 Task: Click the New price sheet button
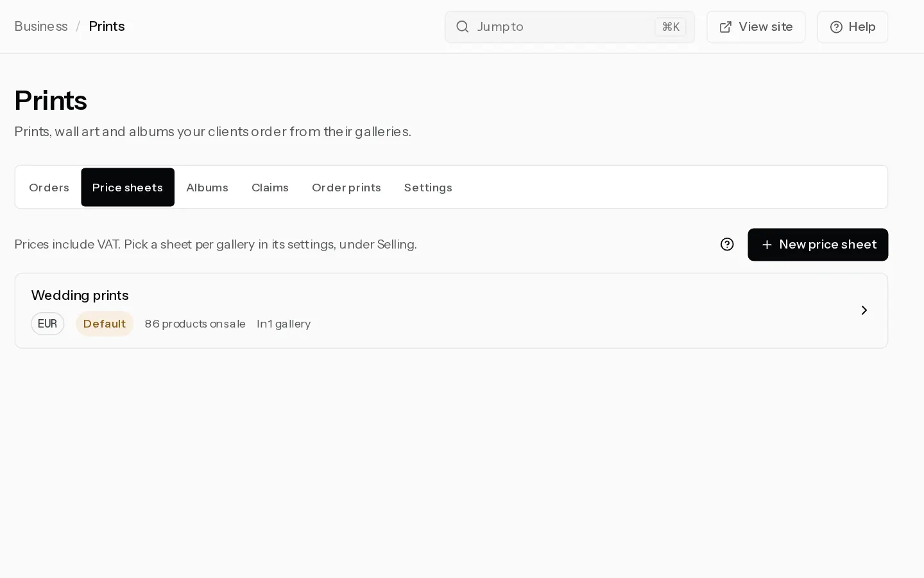pos(818,245)
